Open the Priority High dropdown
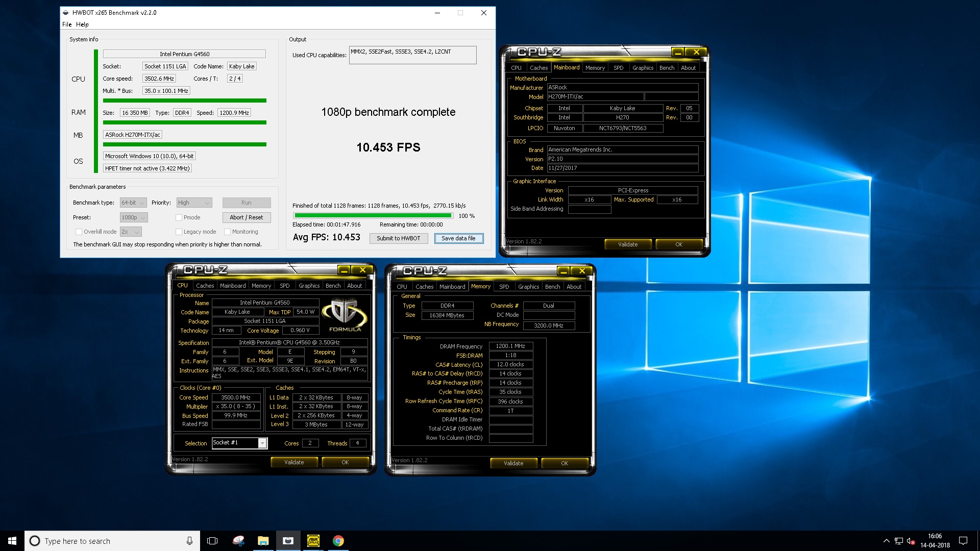 click(194, 203)
